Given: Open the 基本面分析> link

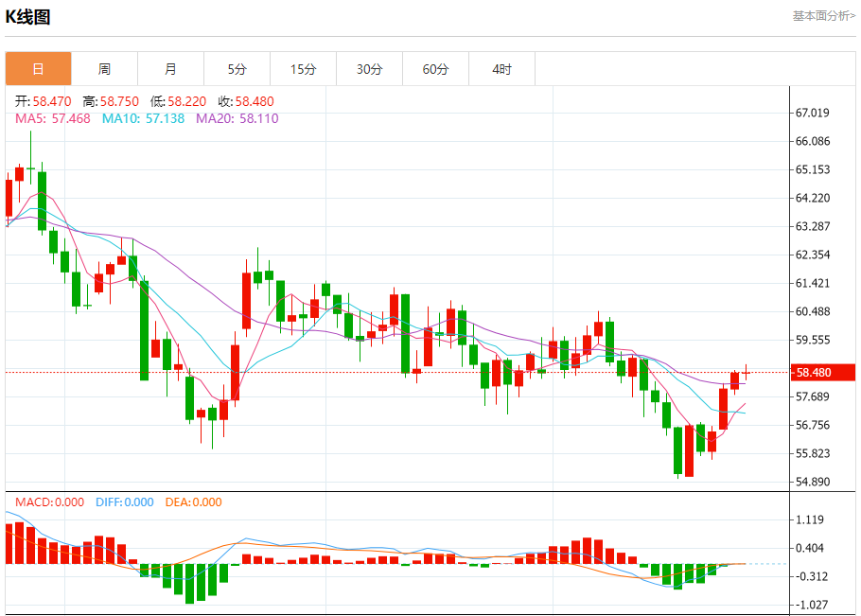Looking at the screenshot, I should [824, 16].
